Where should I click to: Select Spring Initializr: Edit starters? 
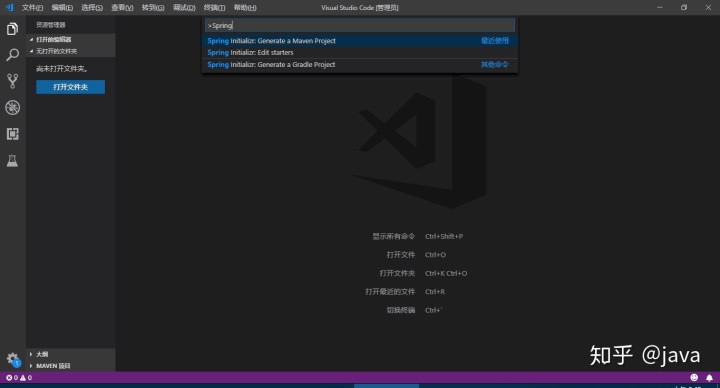tap(360, 52)
